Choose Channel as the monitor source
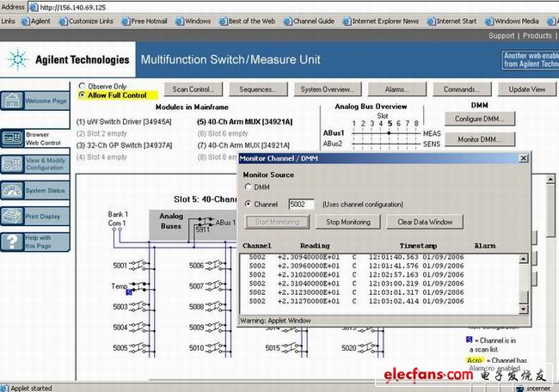The width and height of the screenshot is (559, 392). 249,204
